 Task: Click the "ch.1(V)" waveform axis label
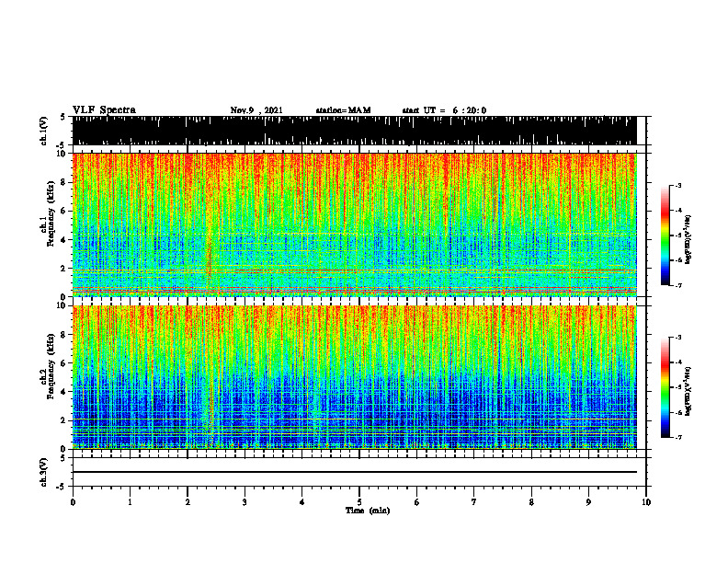(44, 131)
